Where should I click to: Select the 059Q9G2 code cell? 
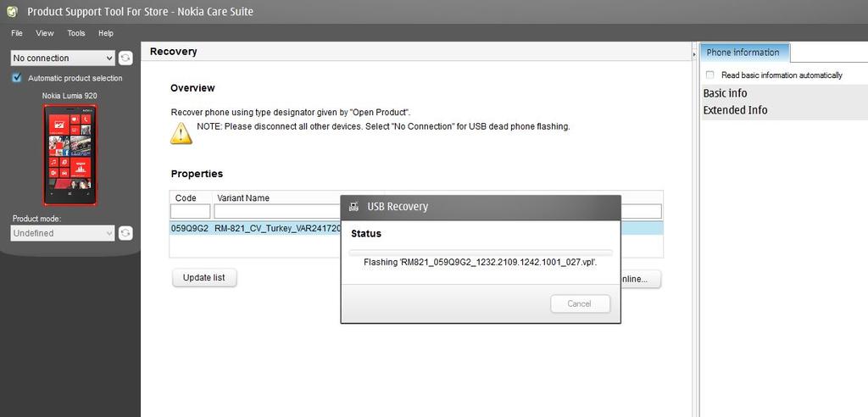190,228
